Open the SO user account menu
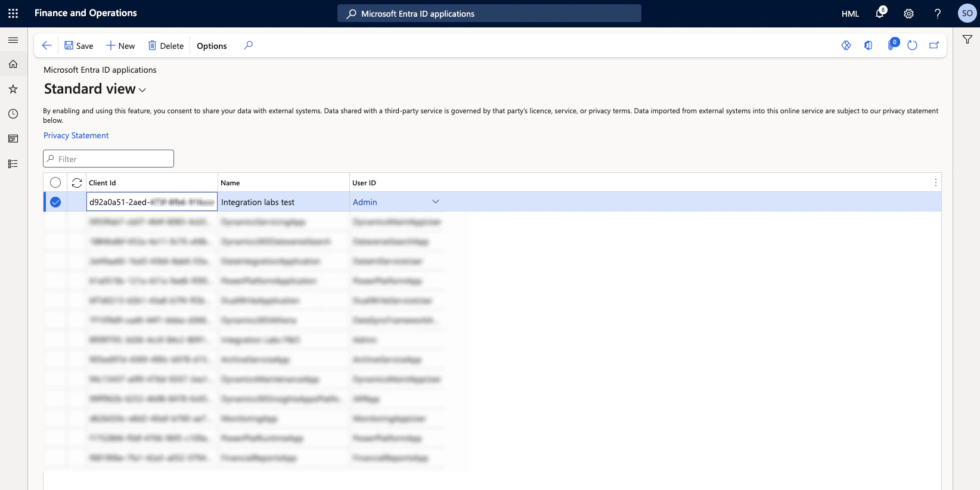Image resolution: width=980 pixels, height=490 pixels. tap(967, 13)
